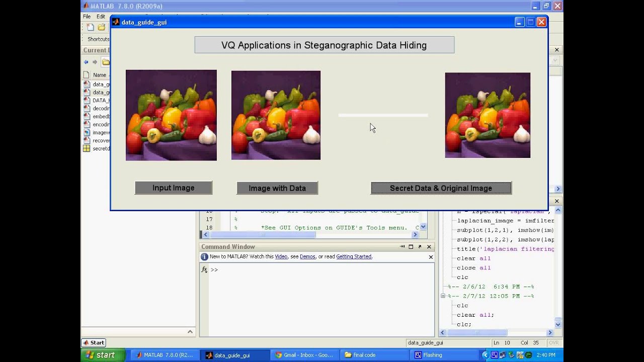Image resolution: width=644 pixels, height=362 pixels.
Task: Close the Command History panel
Action: (x=557, y=201)
